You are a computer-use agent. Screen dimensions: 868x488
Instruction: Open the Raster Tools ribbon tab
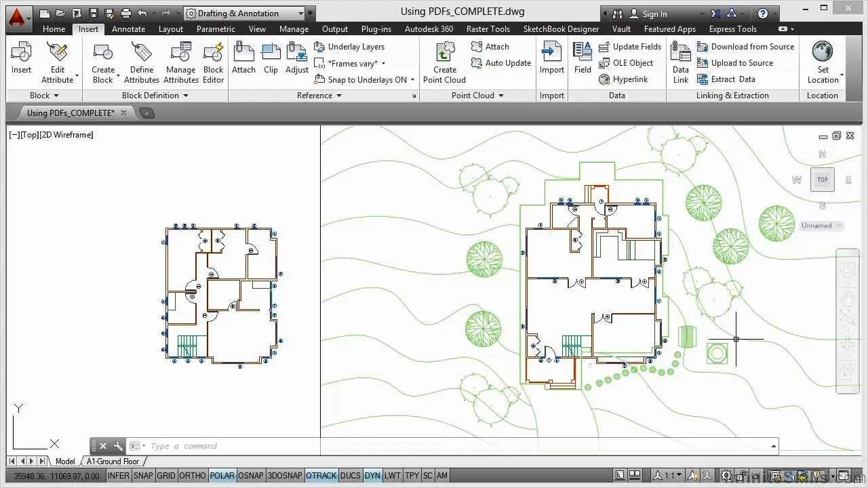[x=488, y=29]
